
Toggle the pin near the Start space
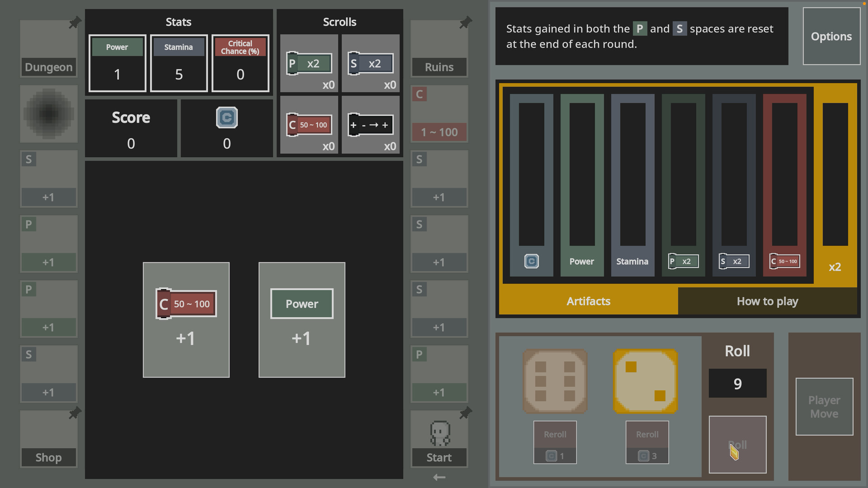465,412
